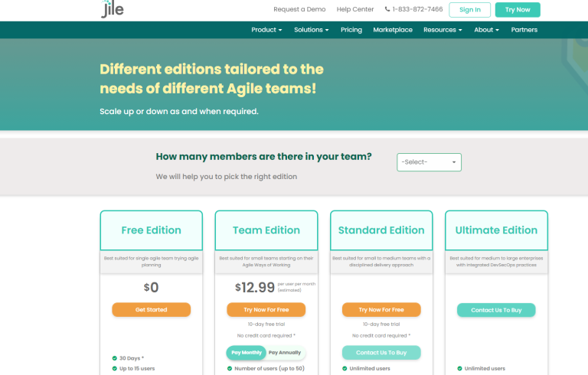Open the Marketplace nav item
588x375 pixels.
point(393,30)
